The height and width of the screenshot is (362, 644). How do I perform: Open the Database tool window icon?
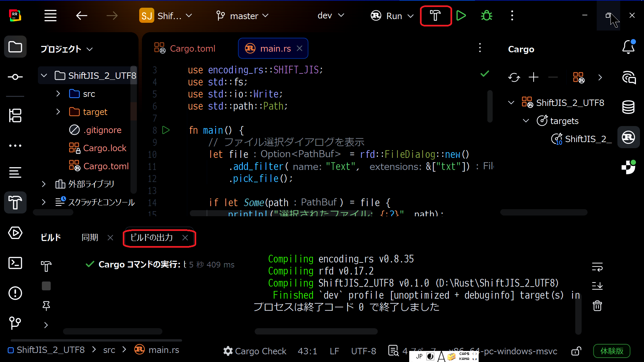coord(628,107)
